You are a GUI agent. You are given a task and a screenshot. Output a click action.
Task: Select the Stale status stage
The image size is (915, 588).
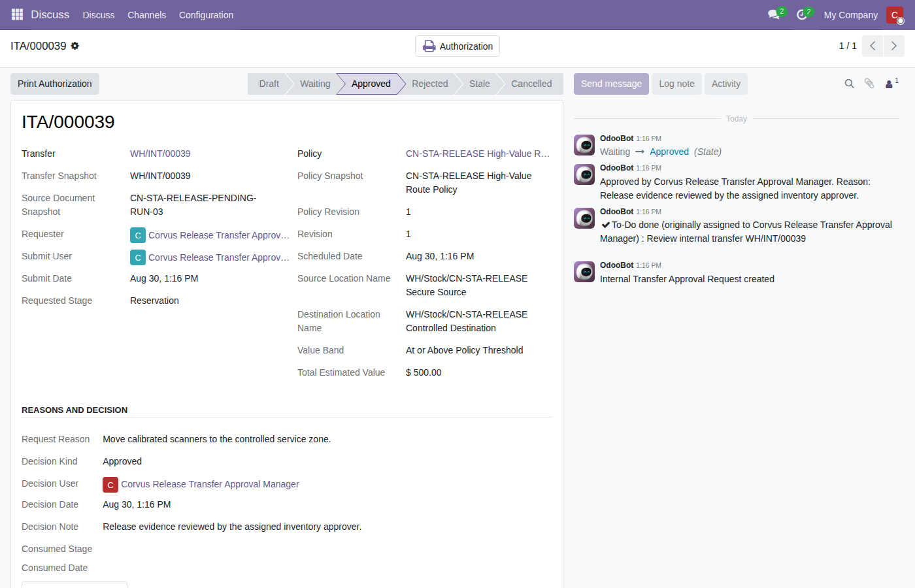tap(479, 84)
